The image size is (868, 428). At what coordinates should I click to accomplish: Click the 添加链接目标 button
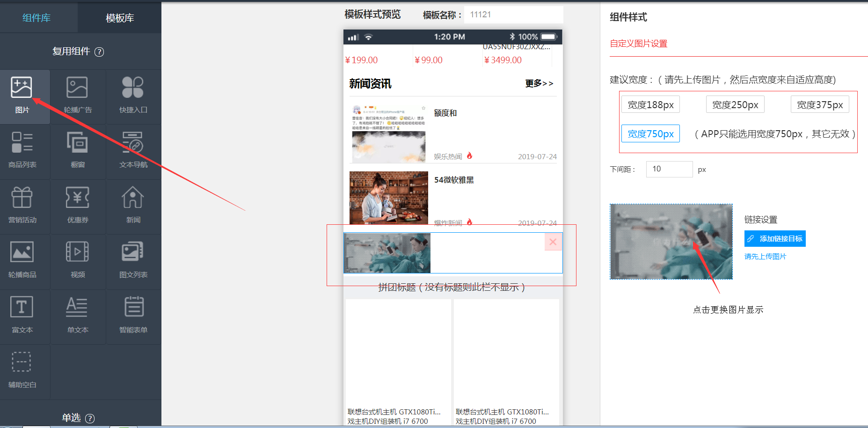(775, 239)
